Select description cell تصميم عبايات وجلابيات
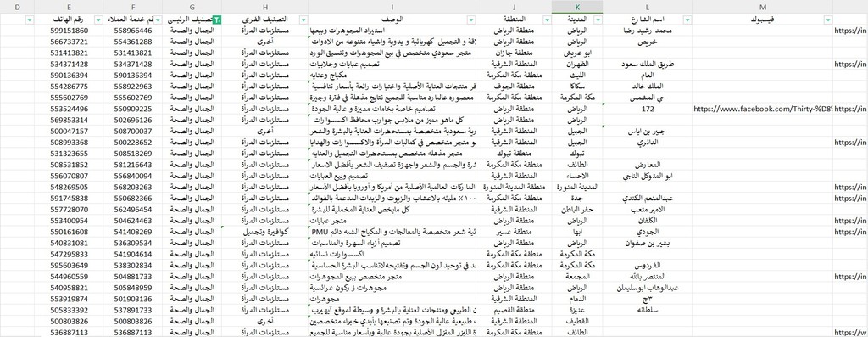This screenshot has width=868, height=337. 392,65
